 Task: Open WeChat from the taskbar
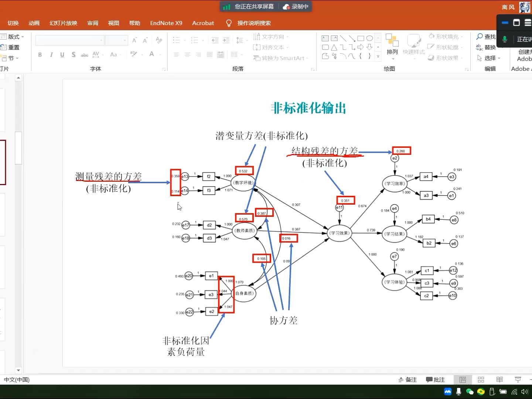470,391
